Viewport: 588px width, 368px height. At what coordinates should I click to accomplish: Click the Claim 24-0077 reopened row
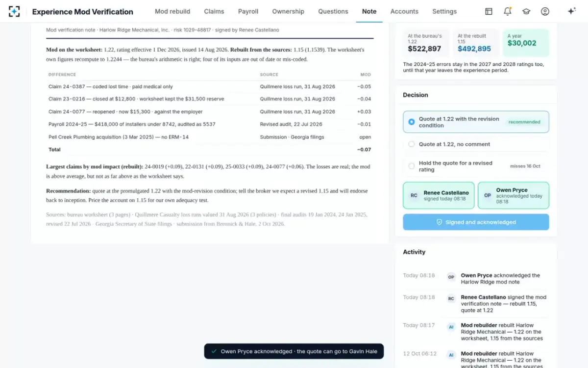[x=210, y=111]
